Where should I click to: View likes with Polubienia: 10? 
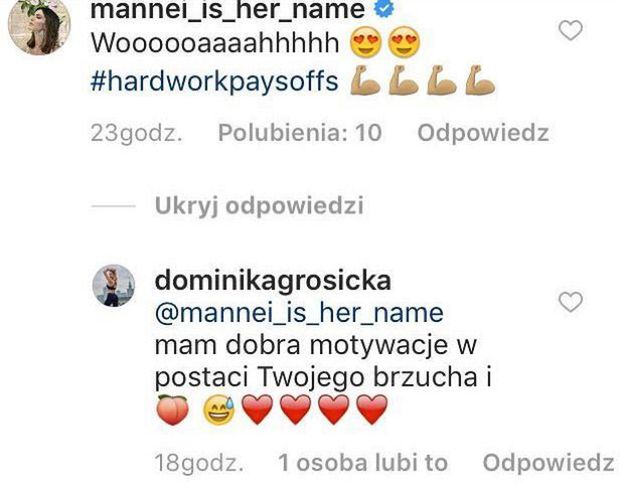(x=300, y=132)
